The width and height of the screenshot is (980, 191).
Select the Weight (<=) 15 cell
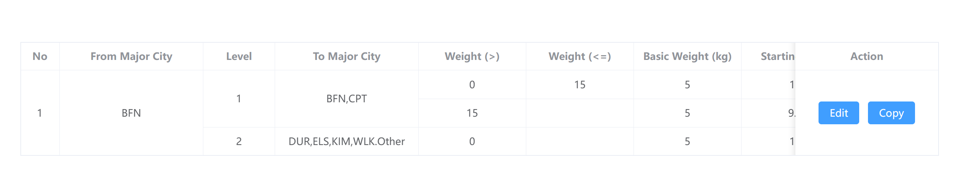click(x=580, y=85)
